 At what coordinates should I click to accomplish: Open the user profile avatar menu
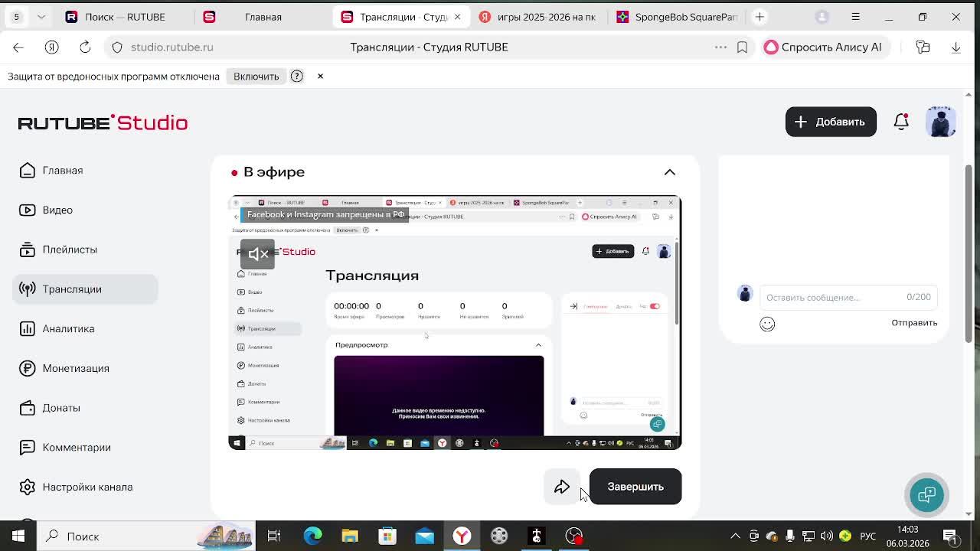point(940,122)
